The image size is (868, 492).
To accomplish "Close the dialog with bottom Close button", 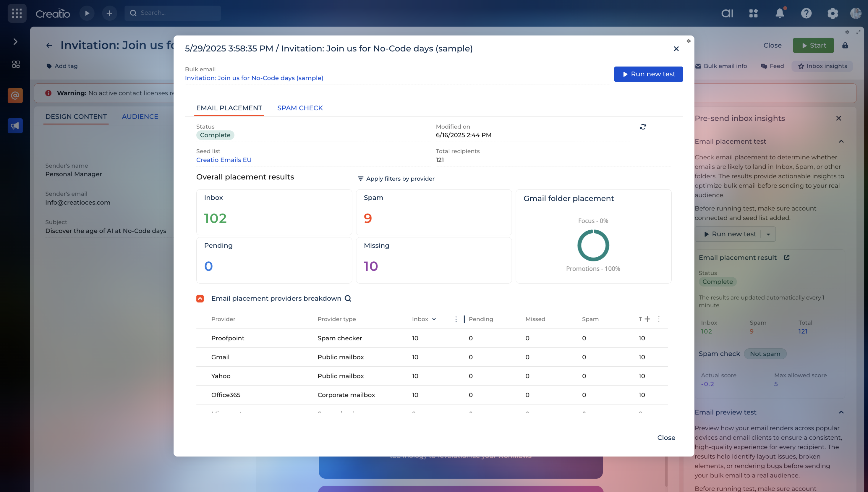I will click(x=666, y=438).
